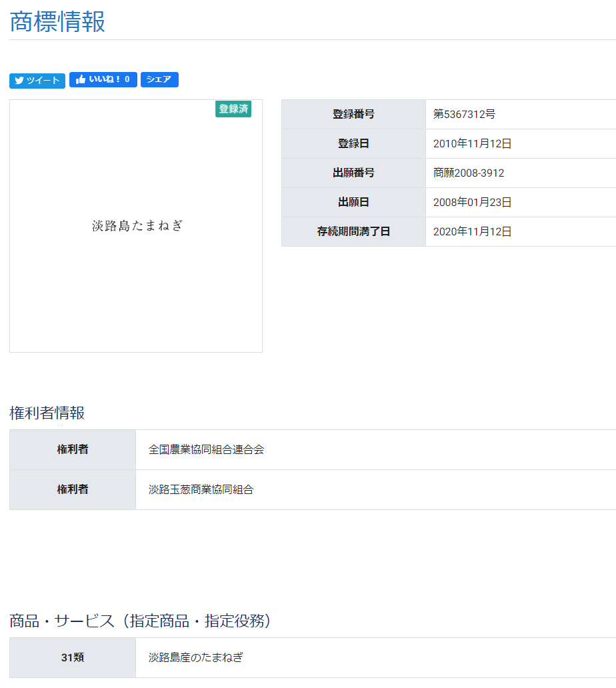Click the 存続期間満了日 label cell
The height and width of the screenshot is (688, 616).
pos(353,232)
